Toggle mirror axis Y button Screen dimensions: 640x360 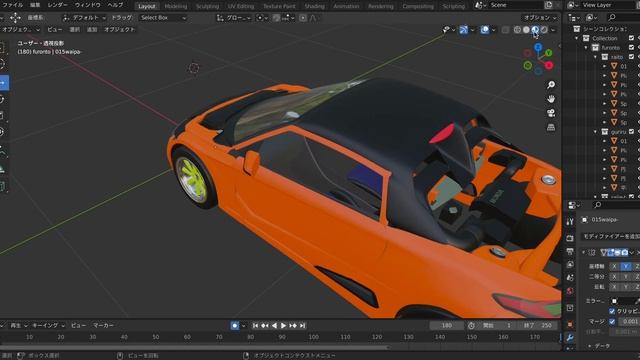(625, 266)
